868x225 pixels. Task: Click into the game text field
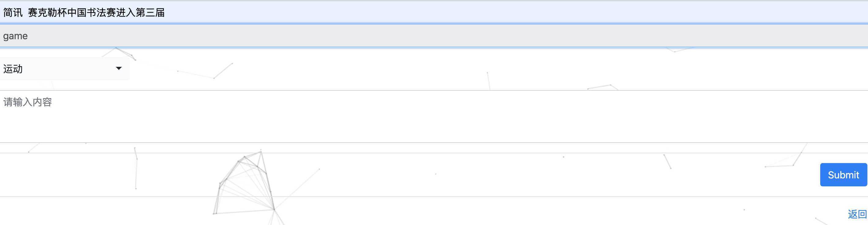click(x=434, y=36)
